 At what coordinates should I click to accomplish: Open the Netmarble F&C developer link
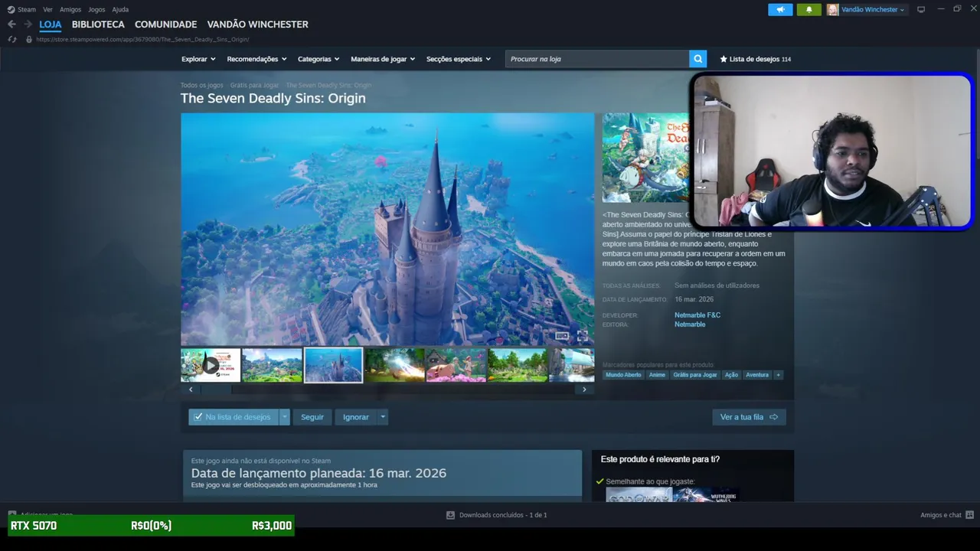click(x=697, y=315)
